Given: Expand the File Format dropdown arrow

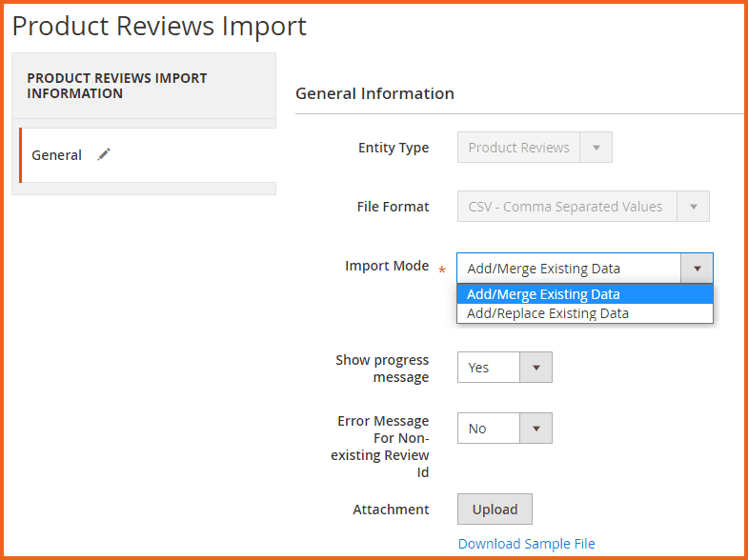Looking at the screenshot, I should tap(693, 207).
